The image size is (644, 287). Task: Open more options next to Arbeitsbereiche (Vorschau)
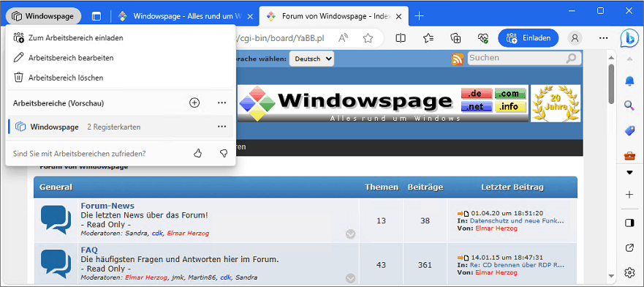click(221, 102)
